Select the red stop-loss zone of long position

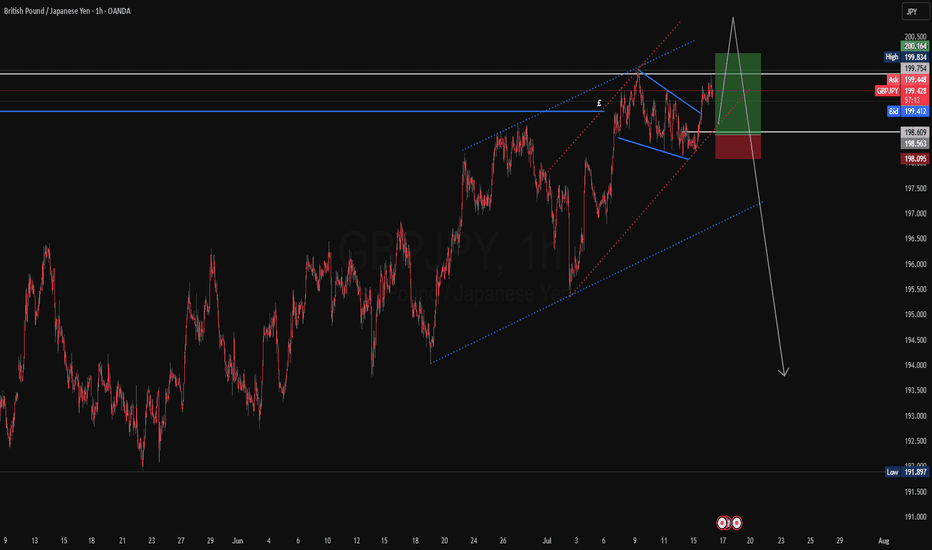click(x=738, y=147)
